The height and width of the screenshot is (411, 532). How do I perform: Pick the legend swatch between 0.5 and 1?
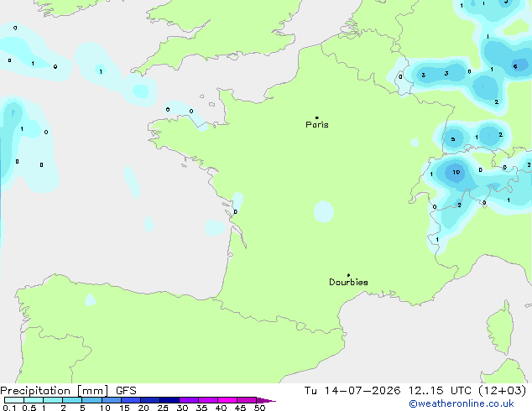(34, 400)
